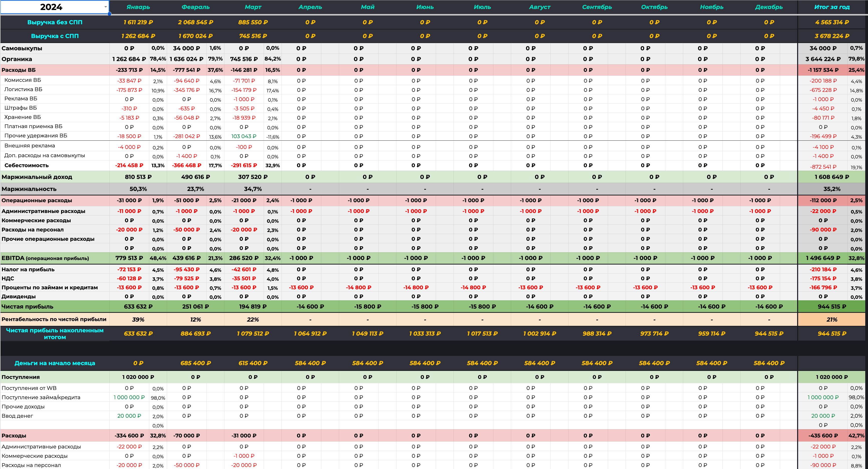Click the Рентабельность по чистой прибыли label
868x469 pixels.
click(x=54, y=319)
